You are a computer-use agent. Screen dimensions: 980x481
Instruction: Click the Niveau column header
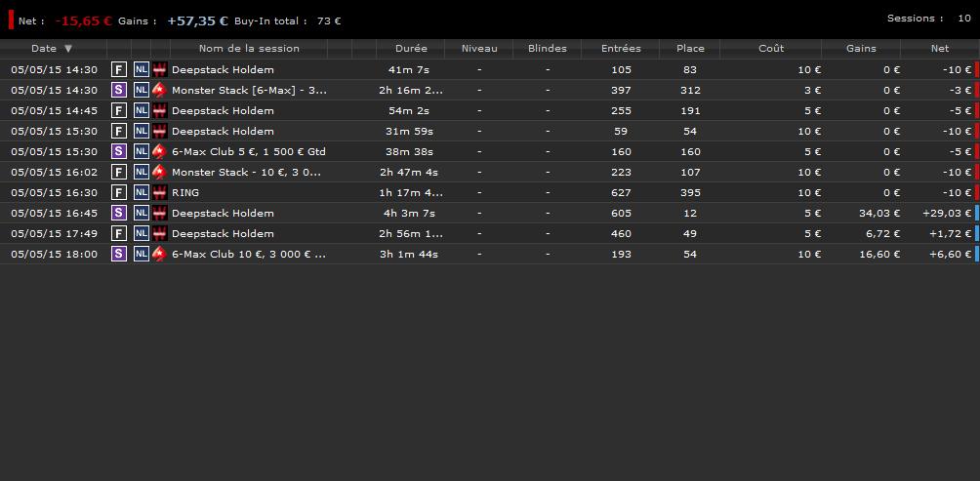479,48
